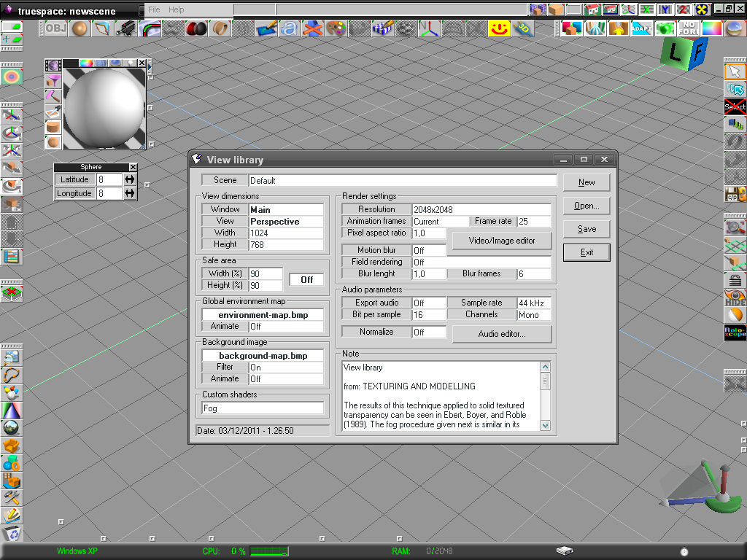Open the Audio editor...

(x=502, y=334)
